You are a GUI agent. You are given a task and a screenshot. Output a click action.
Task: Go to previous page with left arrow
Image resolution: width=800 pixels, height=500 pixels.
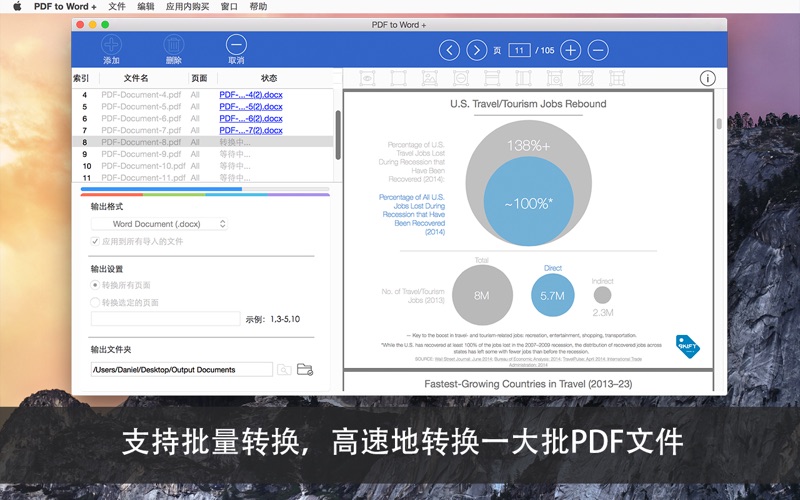(449, 50)
